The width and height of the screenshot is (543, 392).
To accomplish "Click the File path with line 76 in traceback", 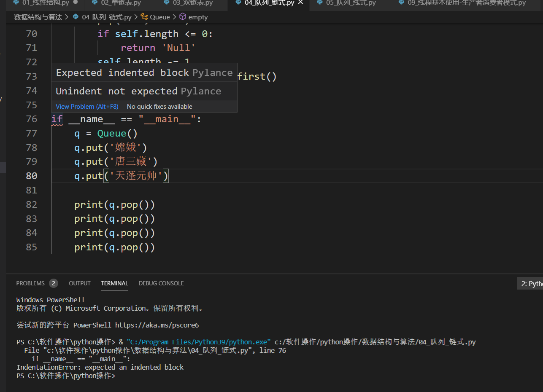I will [x=155, y=351].
